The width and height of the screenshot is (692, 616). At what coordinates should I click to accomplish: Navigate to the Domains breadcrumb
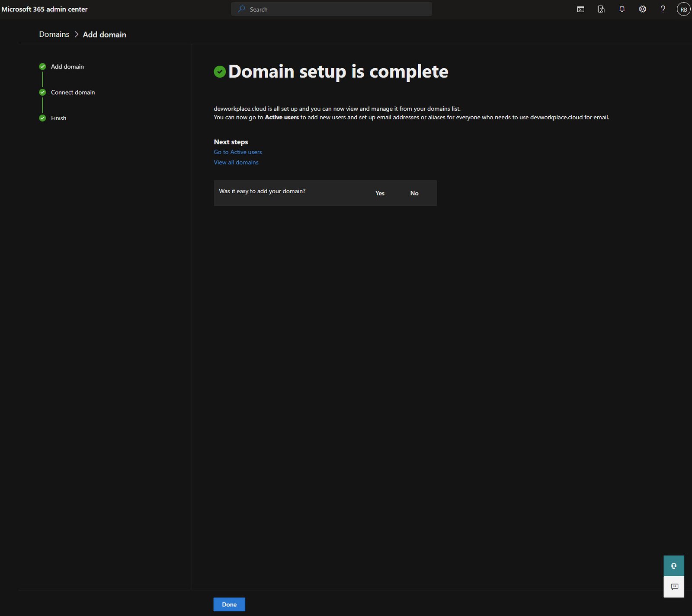(x=54, y=35)
